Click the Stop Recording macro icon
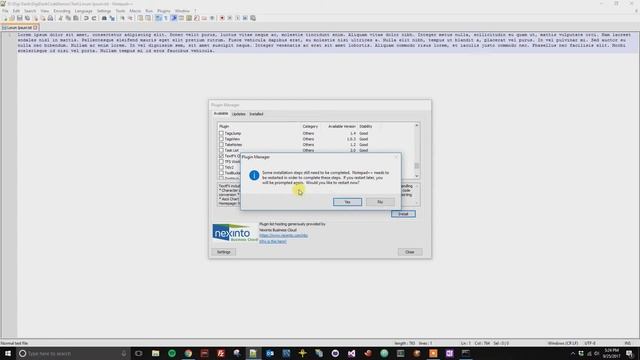 [x=229, y=18]
